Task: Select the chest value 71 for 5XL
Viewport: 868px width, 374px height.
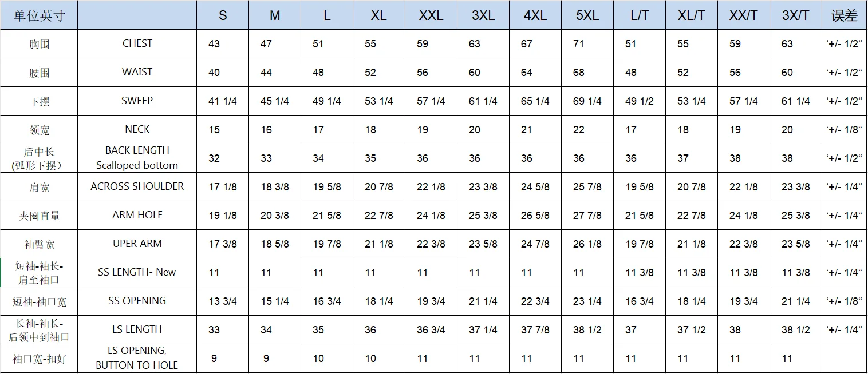Action: (x=579, y=44)
